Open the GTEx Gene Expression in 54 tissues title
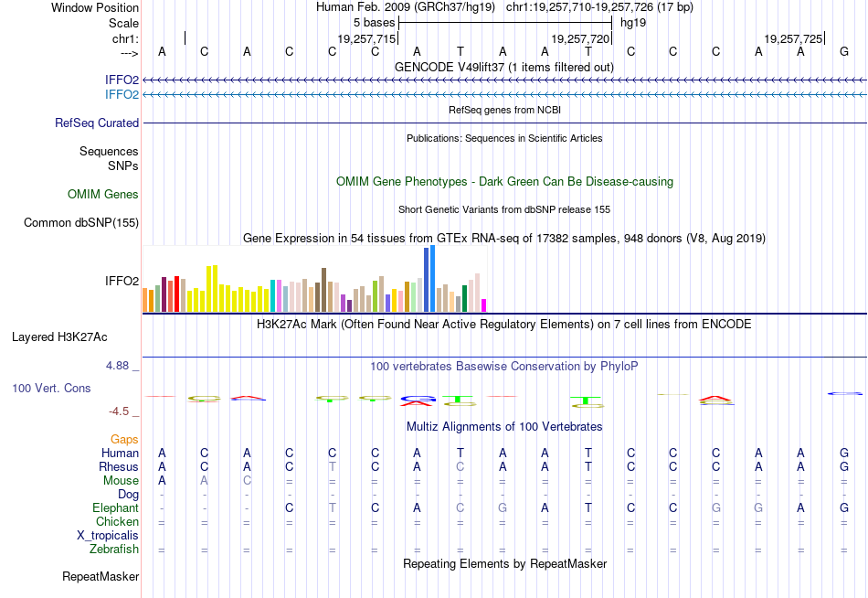Image resolution: width=868 pixels, height=598 pixels. point(504,239)
